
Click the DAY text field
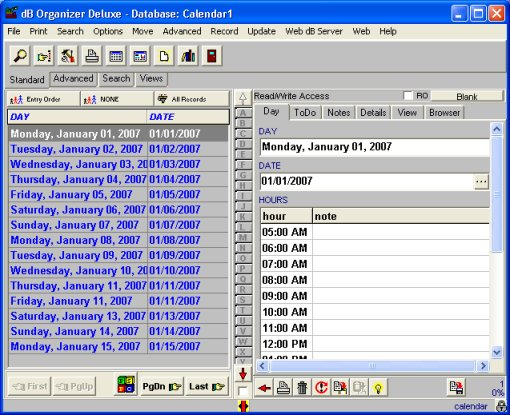[374, 147]
